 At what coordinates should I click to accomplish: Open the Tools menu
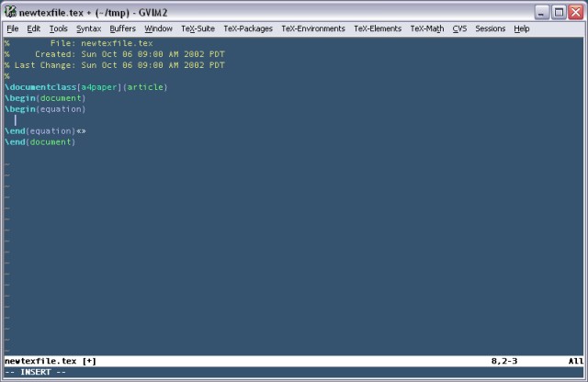(58, 28)
